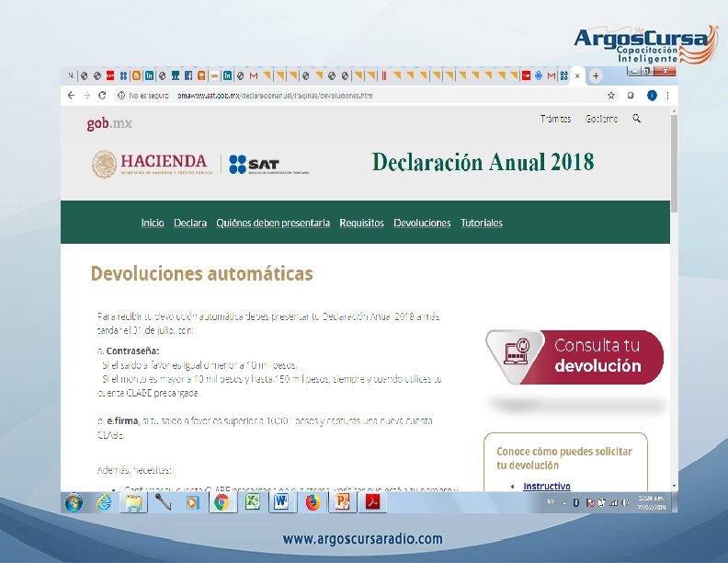Switch to Chrome in the taskbar

[222, 502]
